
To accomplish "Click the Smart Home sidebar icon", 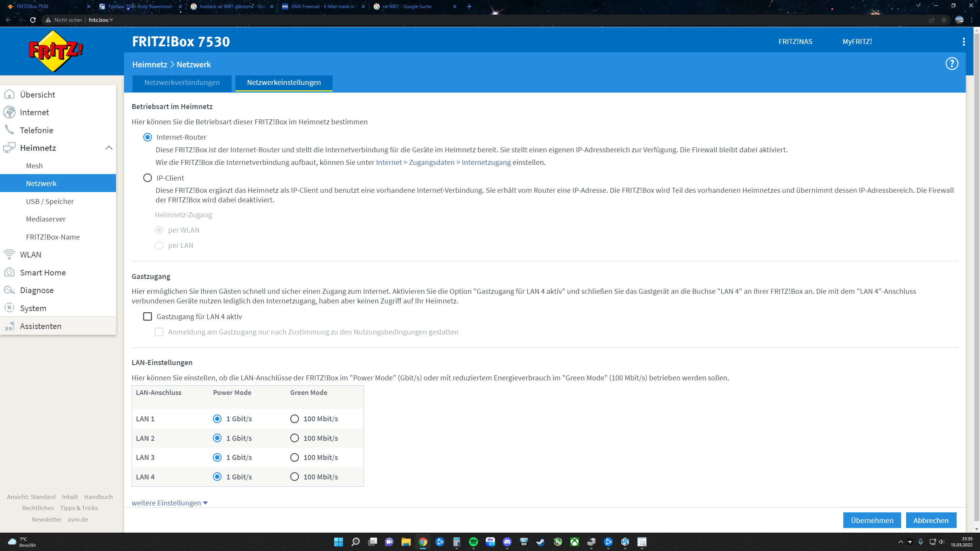I will [9, 272].
